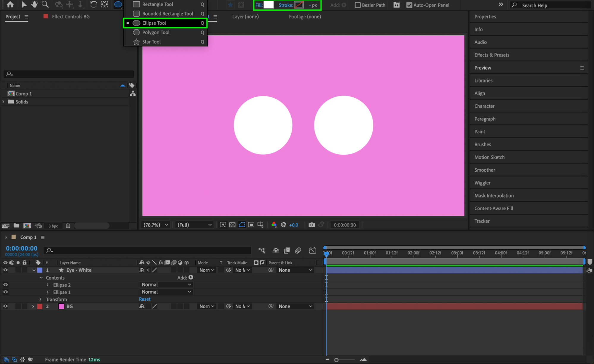Choose Star Tool from the shape menu
The height and width of the screenshot is (364, 594).
click(x=151, y=42)
